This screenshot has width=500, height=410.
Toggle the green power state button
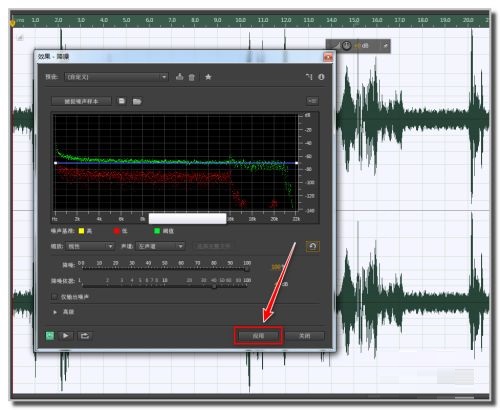point(50,335)
